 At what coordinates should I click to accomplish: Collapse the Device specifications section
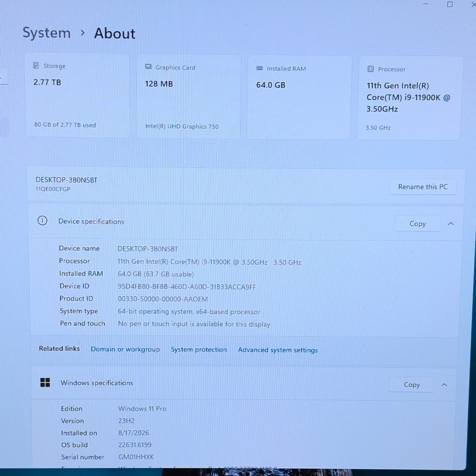[451, 224]
